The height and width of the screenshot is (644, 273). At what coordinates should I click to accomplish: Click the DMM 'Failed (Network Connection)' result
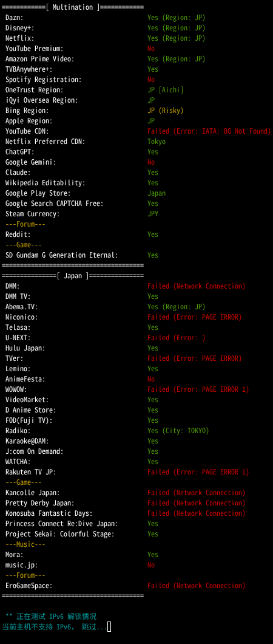(x=197, y=286)
